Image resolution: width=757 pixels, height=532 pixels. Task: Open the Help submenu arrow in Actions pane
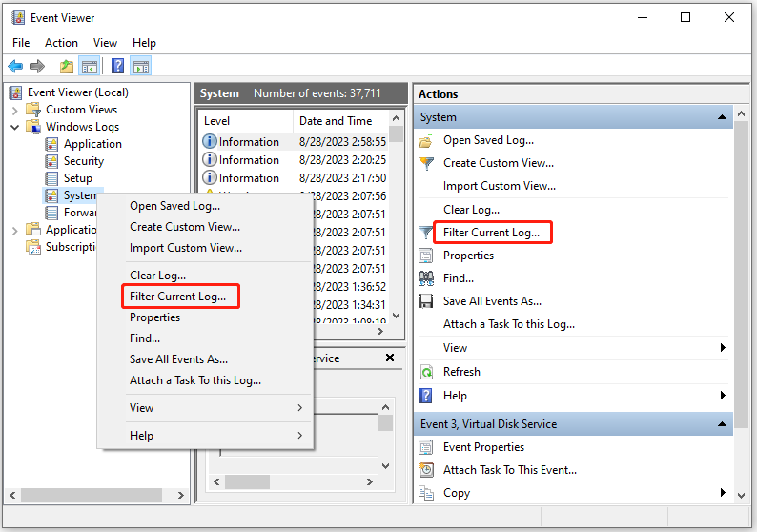click(723, 396)
